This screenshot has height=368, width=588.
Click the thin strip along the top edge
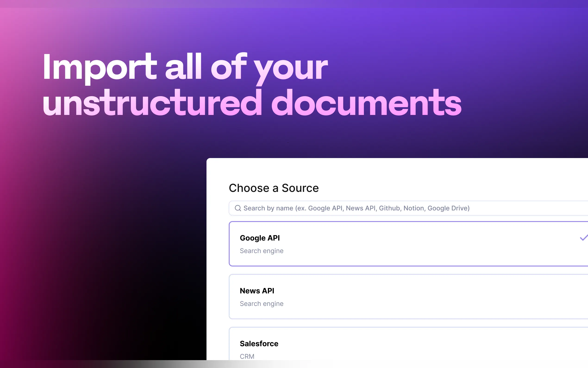292,3
